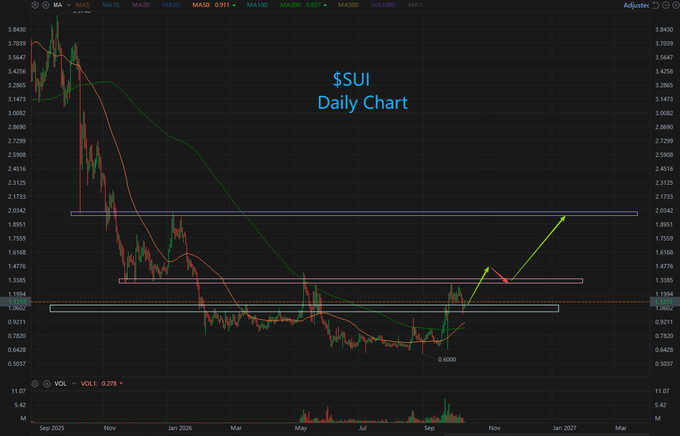Click the Jan 2027 date label
The image size is (680, 436).
(x=564, y=428)
